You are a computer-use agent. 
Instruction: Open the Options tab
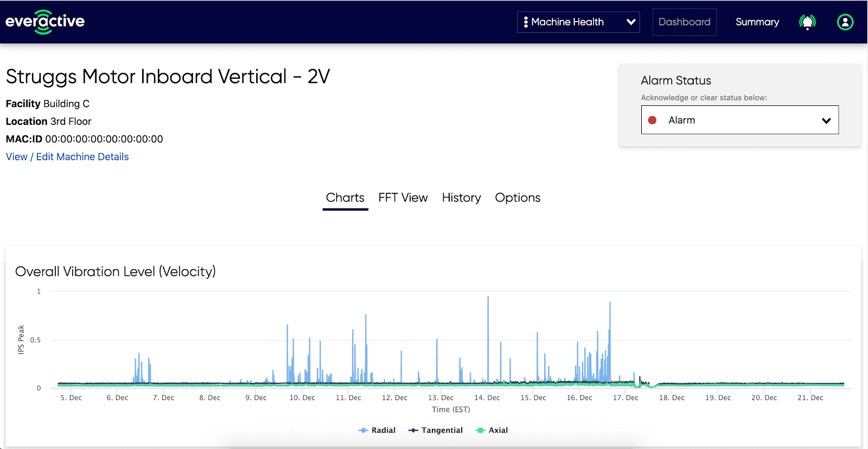(518, 198)
